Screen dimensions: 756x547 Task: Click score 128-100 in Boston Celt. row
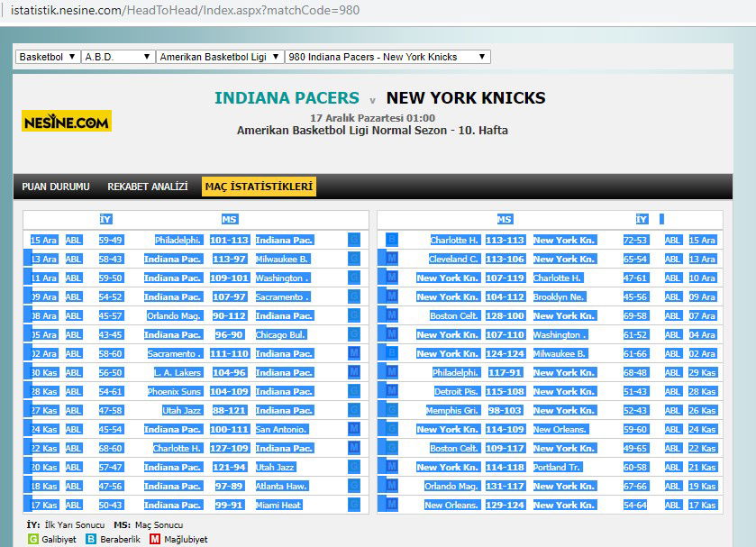(505, 315)
